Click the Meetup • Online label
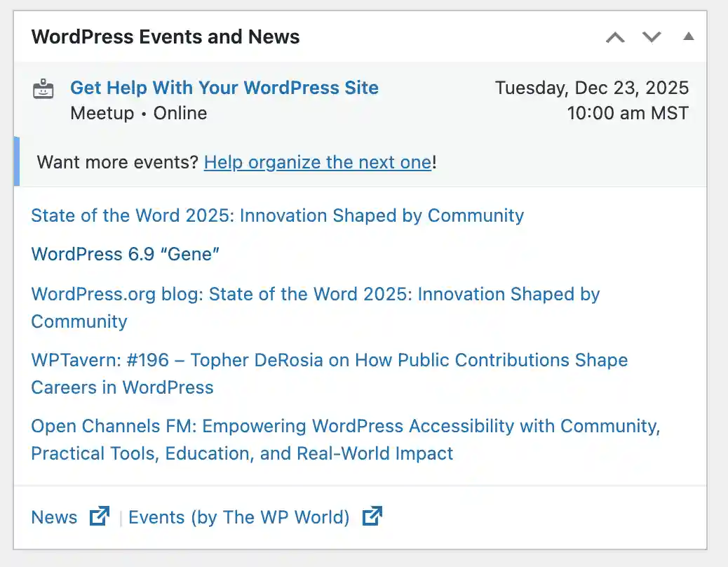 click(138, 113)
